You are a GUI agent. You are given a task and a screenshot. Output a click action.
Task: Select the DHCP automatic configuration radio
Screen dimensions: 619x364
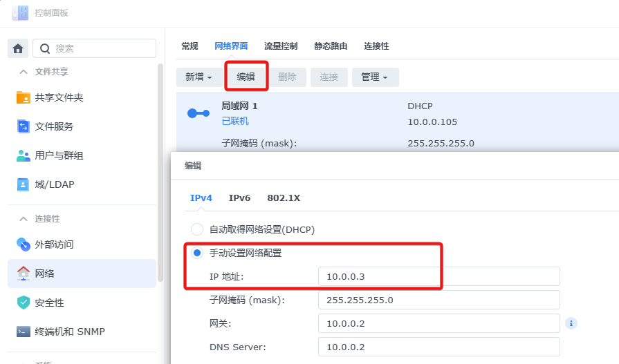(197, 229)
